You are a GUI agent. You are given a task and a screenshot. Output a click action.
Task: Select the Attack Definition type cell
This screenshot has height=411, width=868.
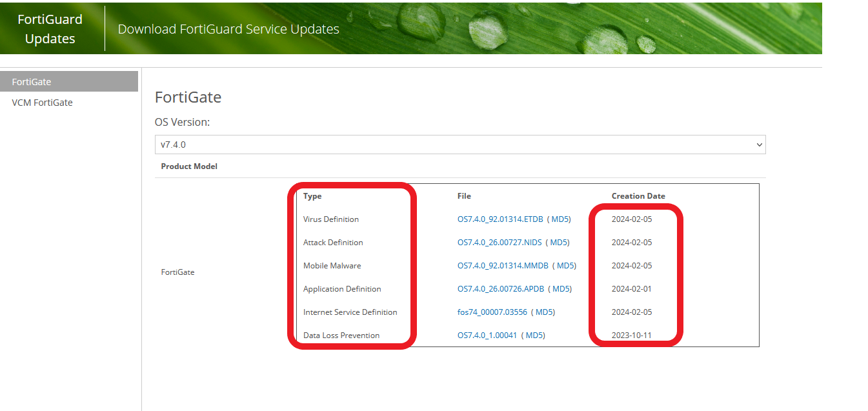coord(333,243)
